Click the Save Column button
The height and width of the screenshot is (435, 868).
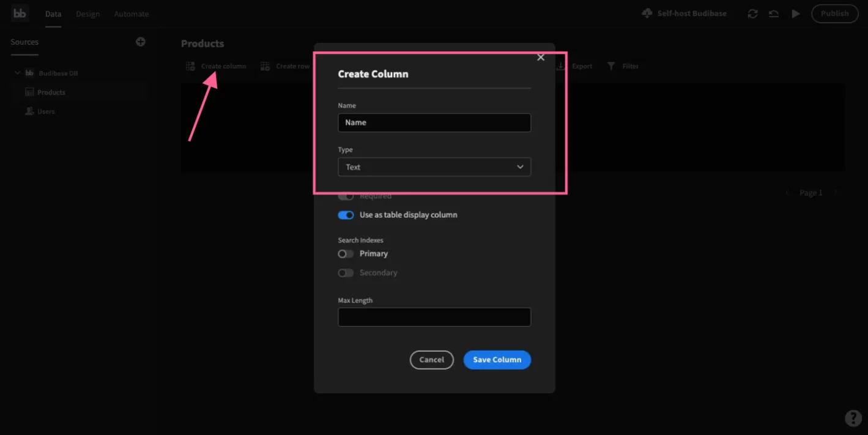[497, 360]
